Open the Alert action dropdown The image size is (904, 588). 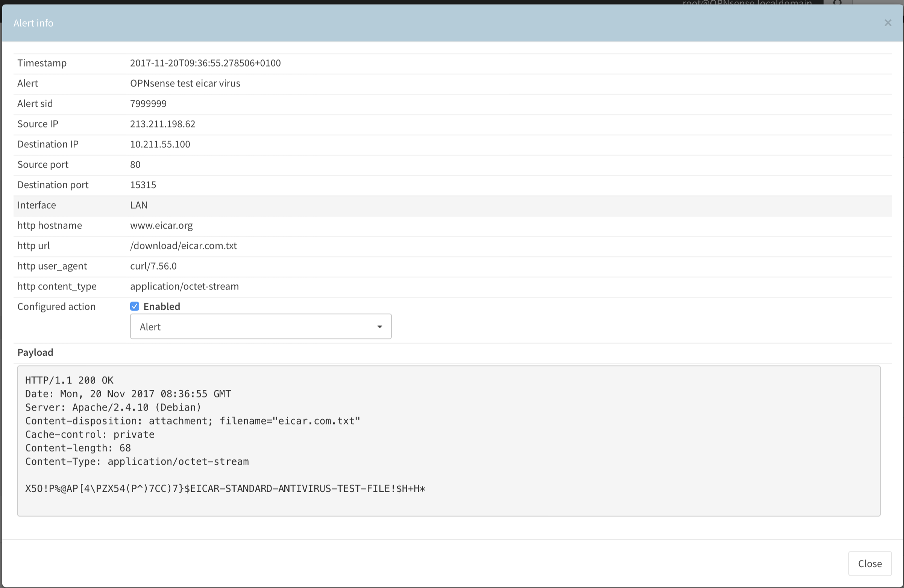point(260,327)
